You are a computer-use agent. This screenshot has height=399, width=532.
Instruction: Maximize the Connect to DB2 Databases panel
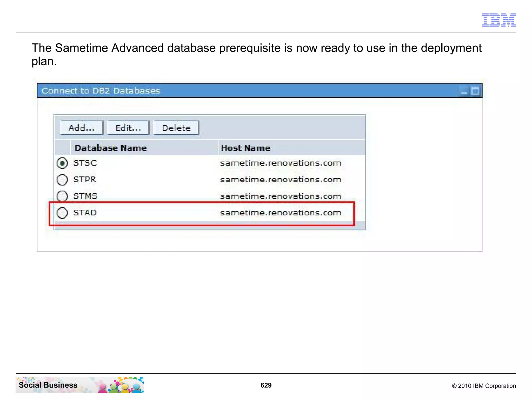pyautogui.click(x=475, y=91)
